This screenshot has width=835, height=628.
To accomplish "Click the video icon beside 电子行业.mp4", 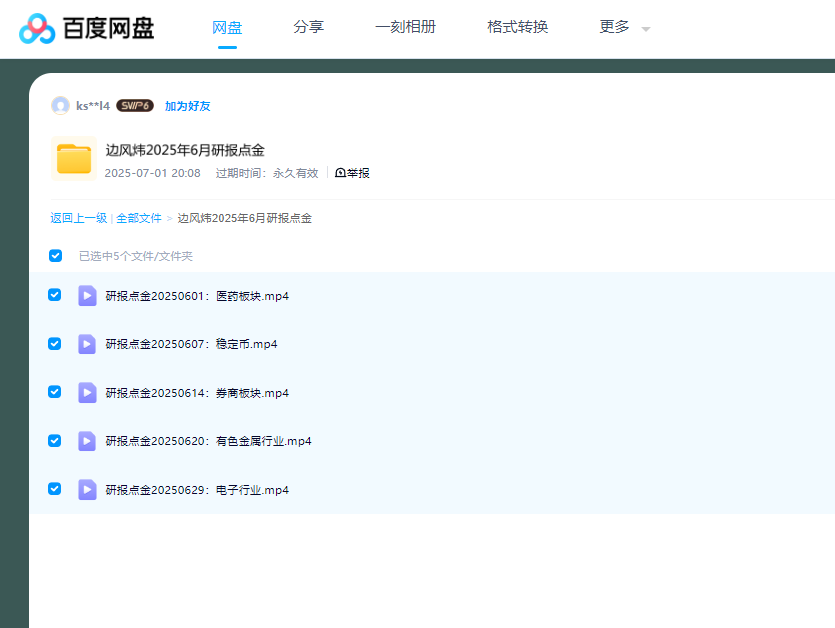I will click(x=87, y=489).
